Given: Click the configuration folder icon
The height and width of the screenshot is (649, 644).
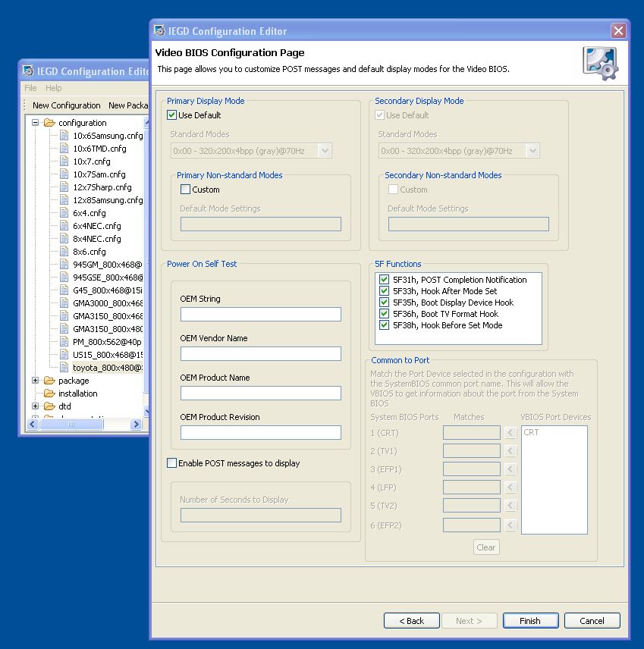Looking at the screenshot, I should [49, 123].
